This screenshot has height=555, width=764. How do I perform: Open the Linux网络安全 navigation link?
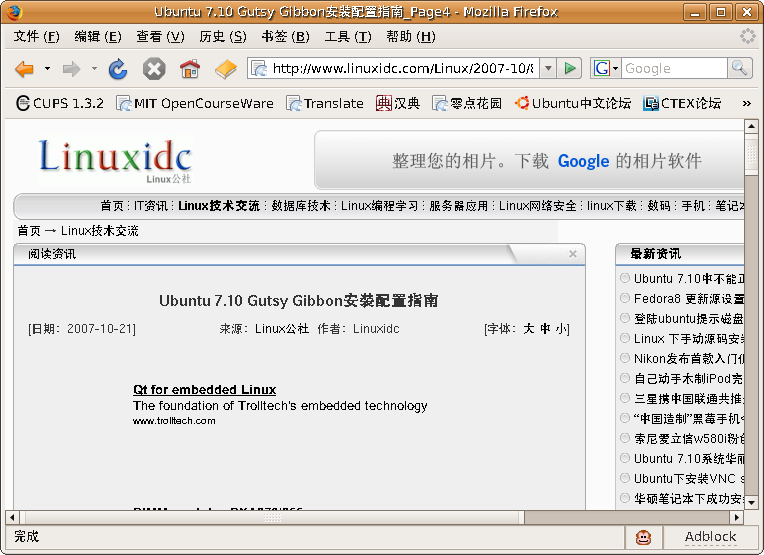pyautogui.click(x=537, y=206)
